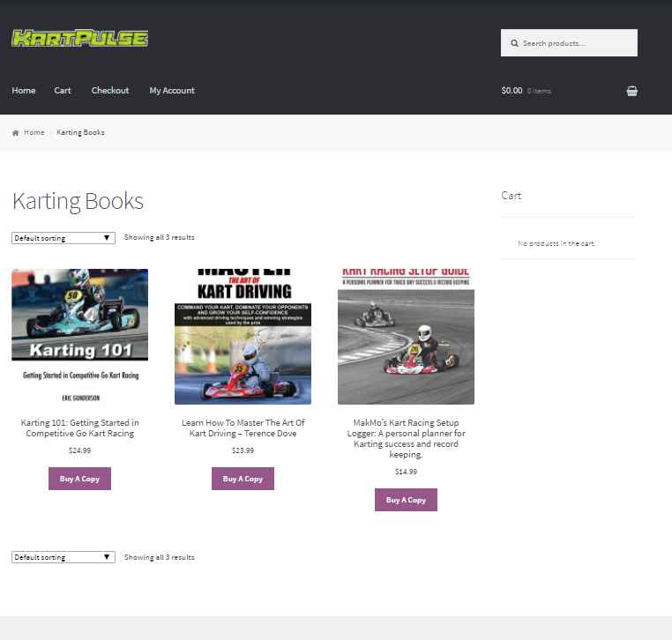
Task: Buy a copy of the $23.99 book
Action: [243, 479]
